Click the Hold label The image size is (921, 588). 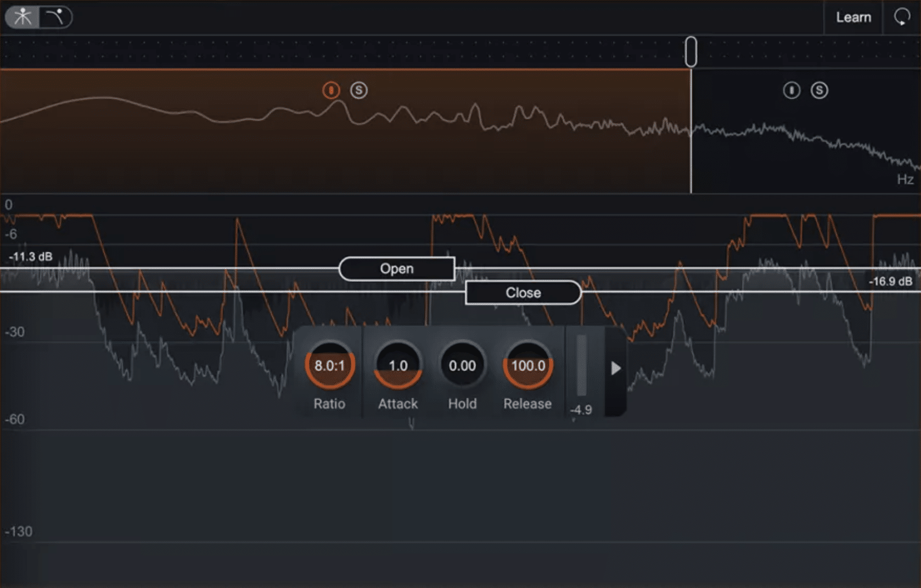(462, 404)
